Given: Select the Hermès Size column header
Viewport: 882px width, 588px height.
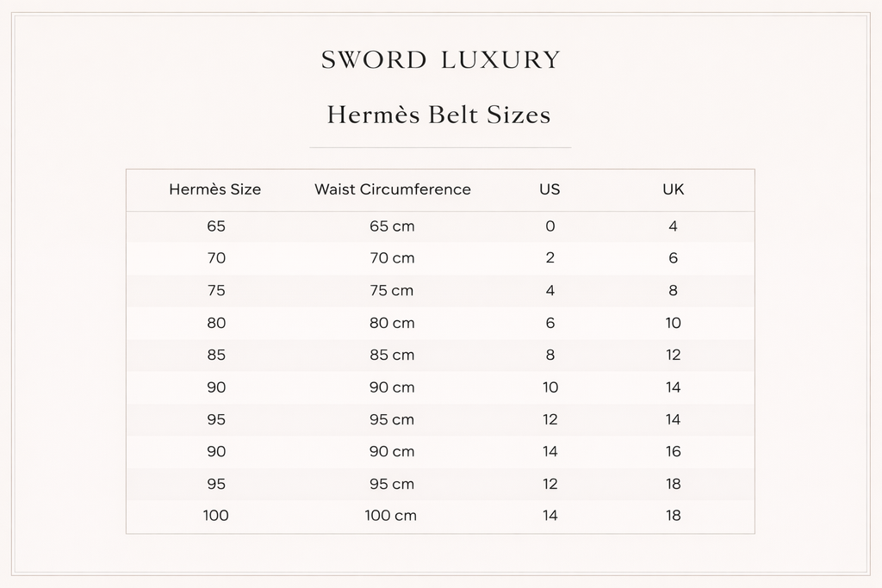Looking at the screenshot, I should tap(214, 189).
